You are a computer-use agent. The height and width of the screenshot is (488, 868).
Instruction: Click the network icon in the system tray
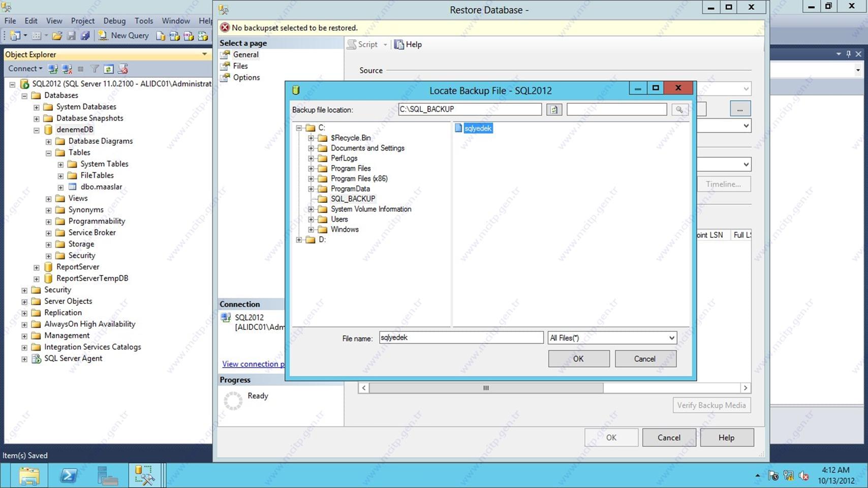click(x=789, y=476)
